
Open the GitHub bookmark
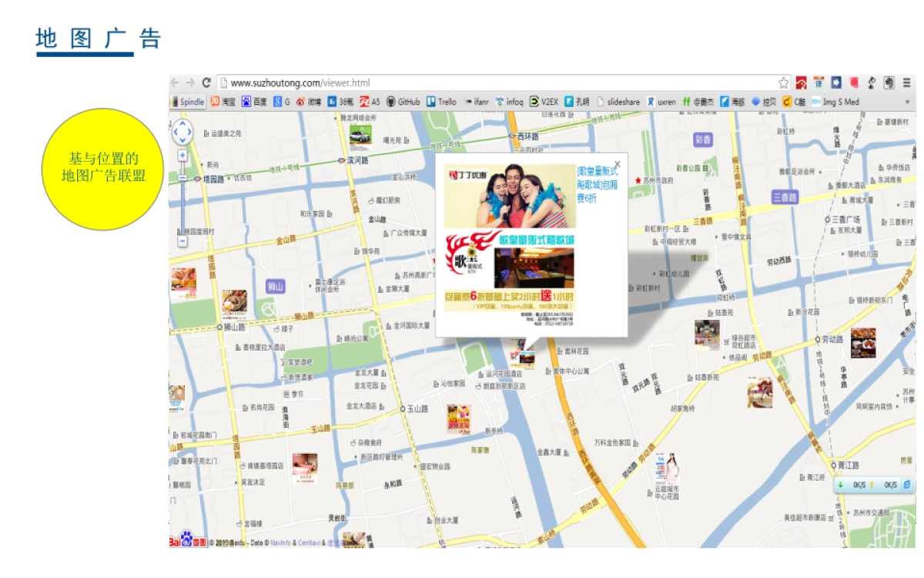pyautogui.click(x=403, y=102)
